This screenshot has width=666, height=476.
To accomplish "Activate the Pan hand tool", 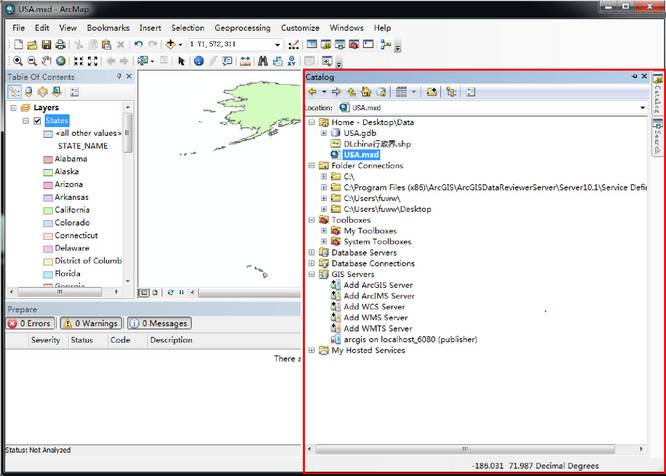I will [46, 61].
